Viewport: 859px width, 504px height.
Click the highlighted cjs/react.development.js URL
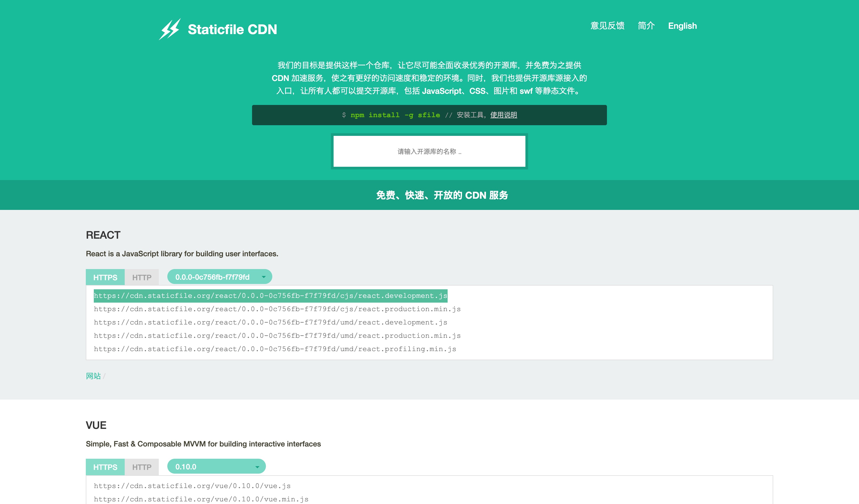(x=271, y=296)
